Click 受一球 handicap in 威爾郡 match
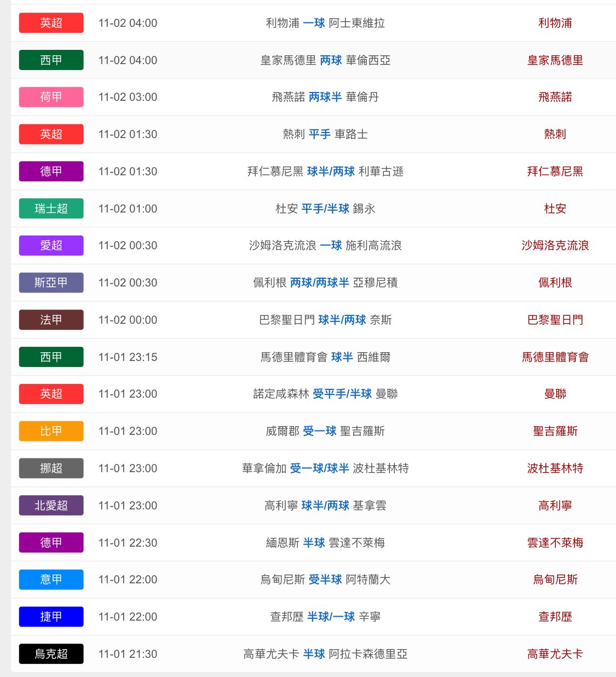616x677 pixels. pos(319,431)
